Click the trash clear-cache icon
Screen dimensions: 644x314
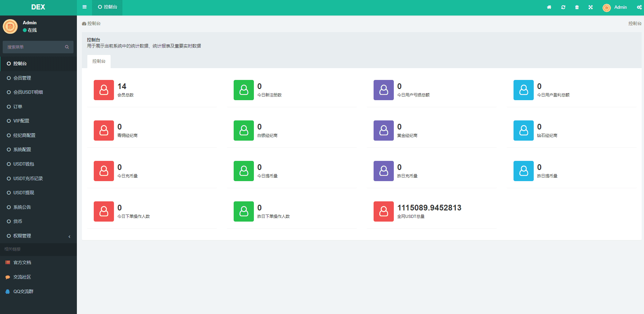click(x=577, y=7)
